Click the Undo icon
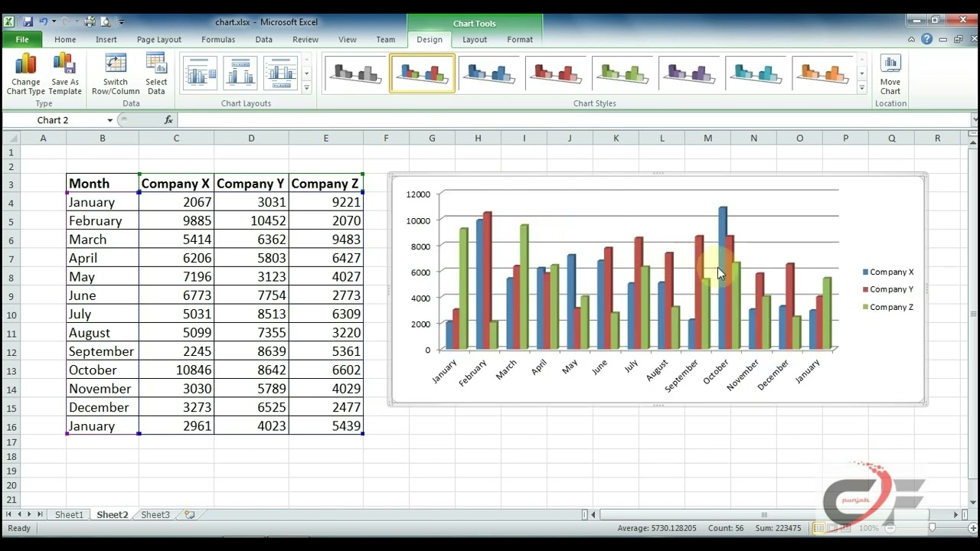This screenshot has width=980, height=551. [x=44, y=22]
